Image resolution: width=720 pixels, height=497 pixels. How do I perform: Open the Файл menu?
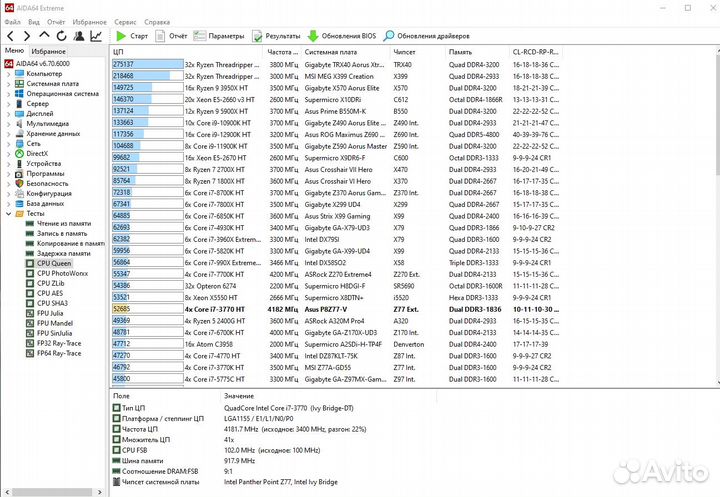pyautogui.click(x=12, y=22)
